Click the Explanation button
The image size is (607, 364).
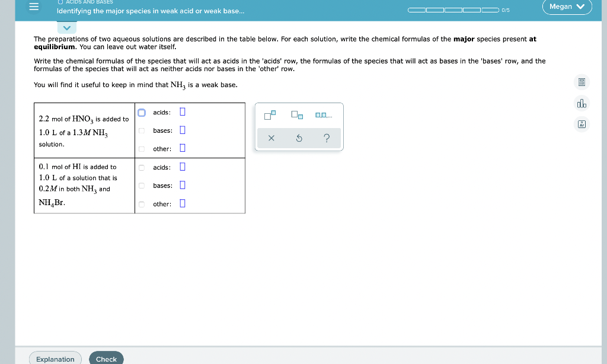click(55, 359)
